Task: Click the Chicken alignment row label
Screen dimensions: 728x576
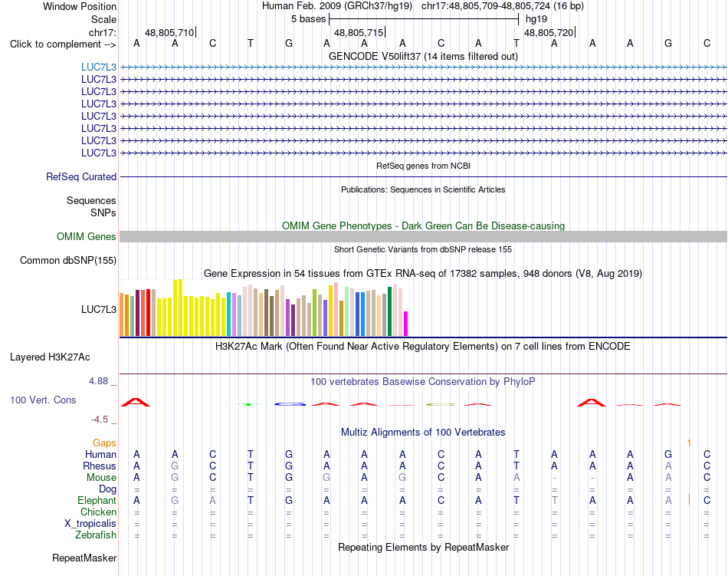Action: point(98,512)
